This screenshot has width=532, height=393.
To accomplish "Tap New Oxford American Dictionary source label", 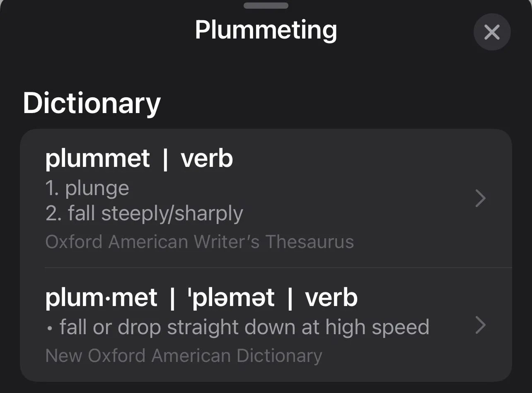I will click(184, 356).
